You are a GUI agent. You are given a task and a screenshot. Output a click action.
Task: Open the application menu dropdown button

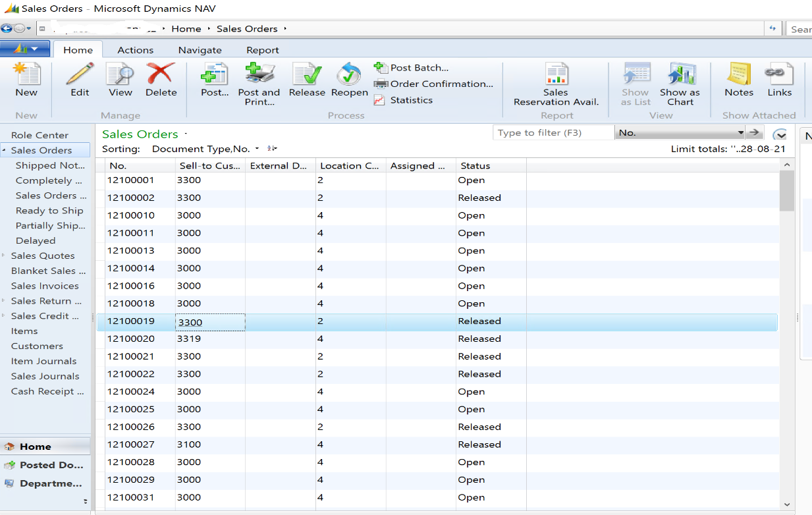click(25, 49)
